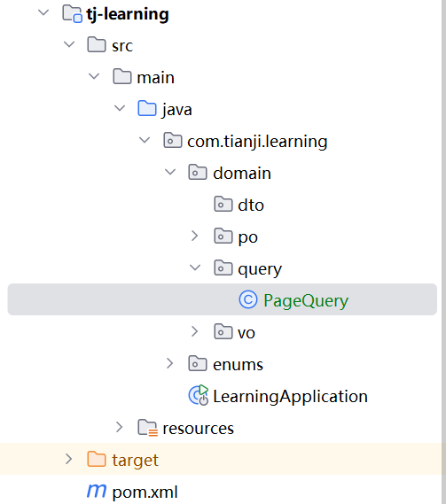Collapse the query package node
446x504 pixels.
click(195, 268)
